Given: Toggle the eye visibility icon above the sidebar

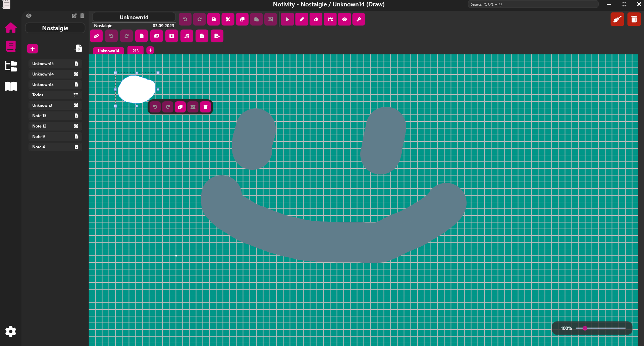Looking at the screenshot, I should tap(29, 16).
